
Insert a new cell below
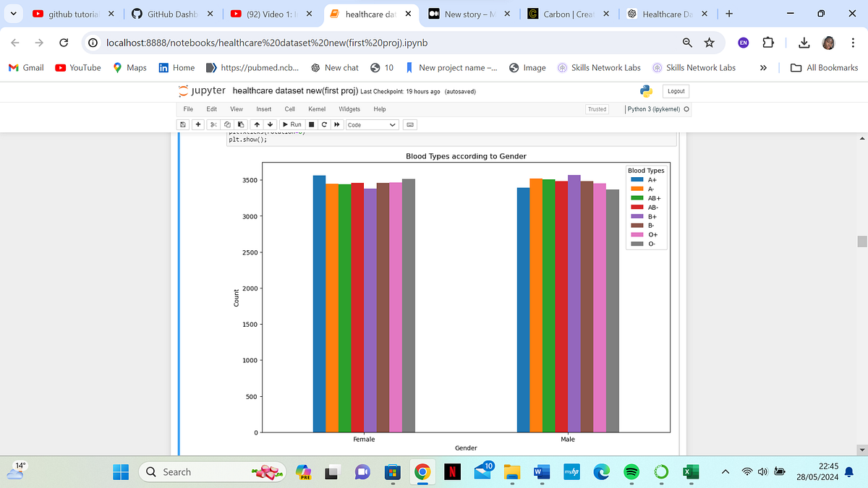click(x=197, y=124)
